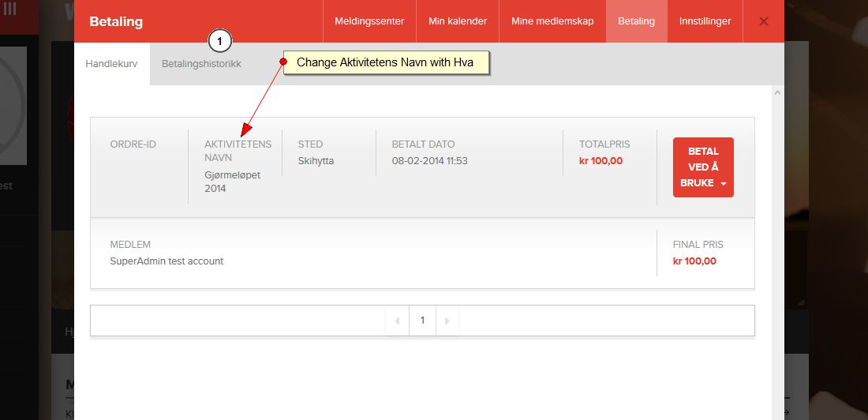Open the Meldingssenter tab
Viewport: 868px width, 420px height.
pos(369,21)
